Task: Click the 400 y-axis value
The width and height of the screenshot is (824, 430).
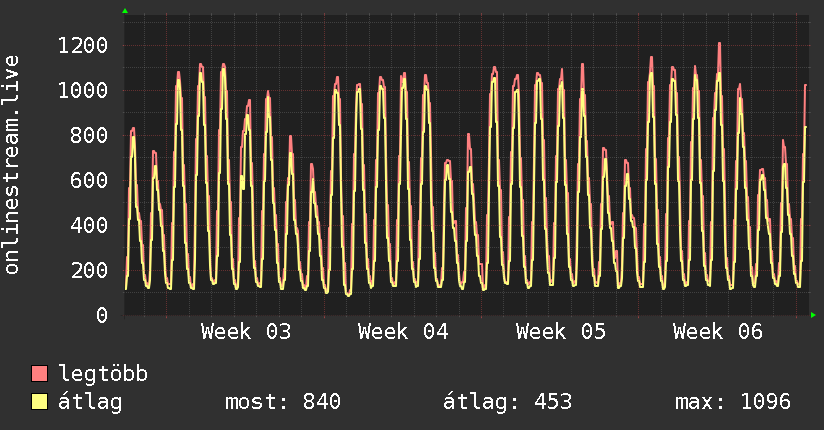Action: click(x=89, y=225)
